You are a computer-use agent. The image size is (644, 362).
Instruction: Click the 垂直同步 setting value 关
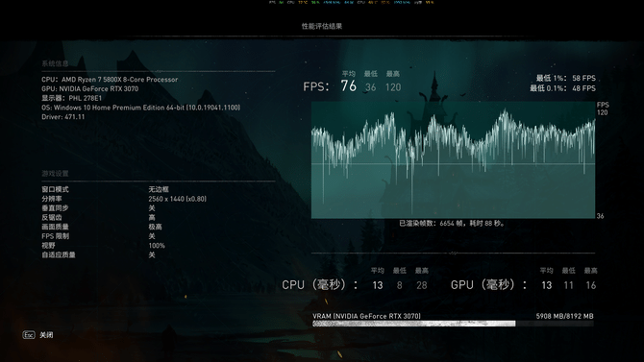coord(152,208)
